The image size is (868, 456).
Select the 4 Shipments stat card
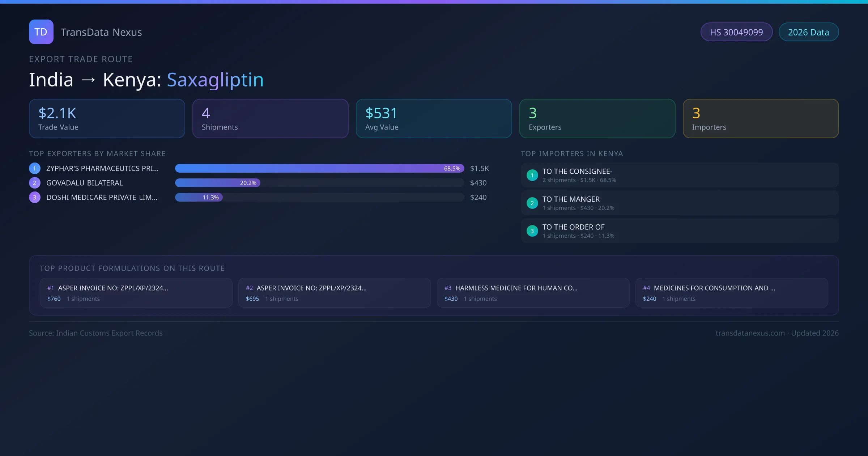[270, 119]
